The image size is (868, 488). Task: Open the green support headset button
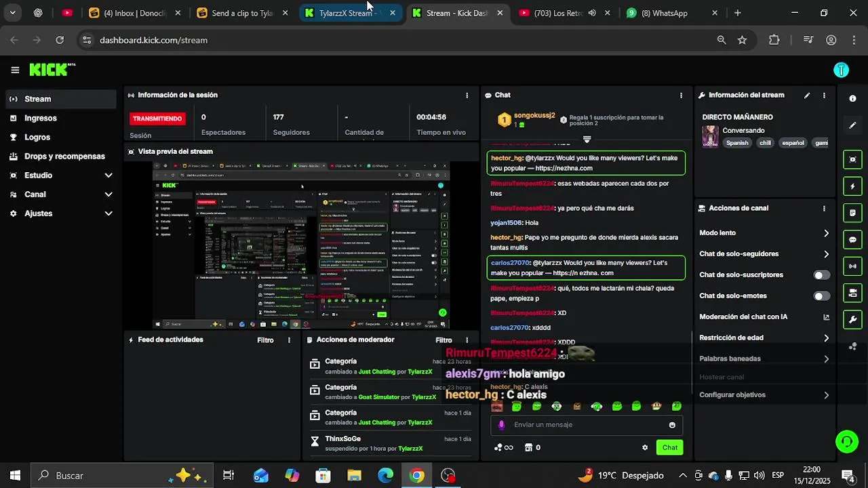pyautogui.click(x=846, y=442)
